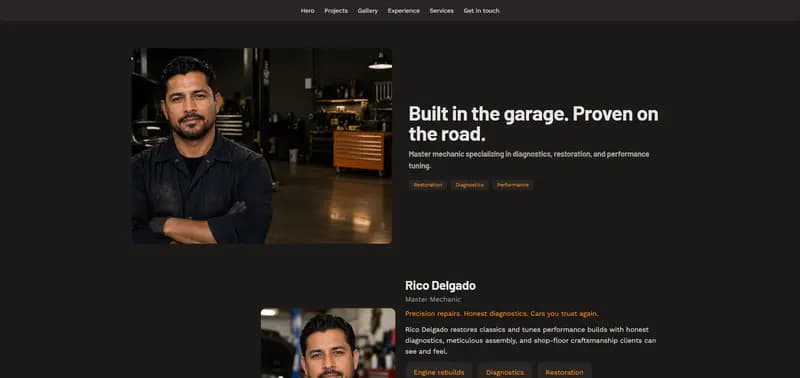Open the large garage hero photo
Screen dimensions: 800x378
262,146
